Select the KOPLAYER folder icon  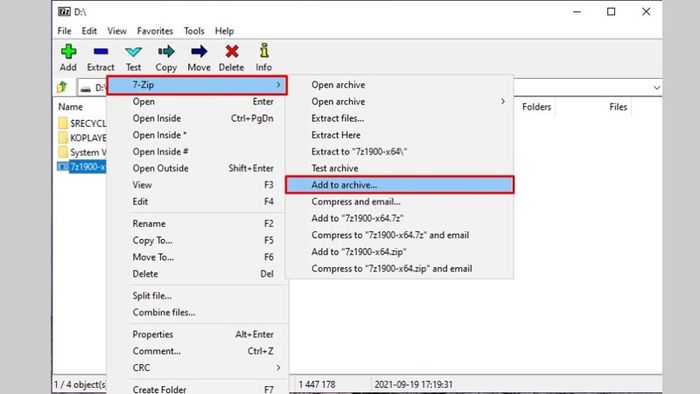tap(63, 137)
